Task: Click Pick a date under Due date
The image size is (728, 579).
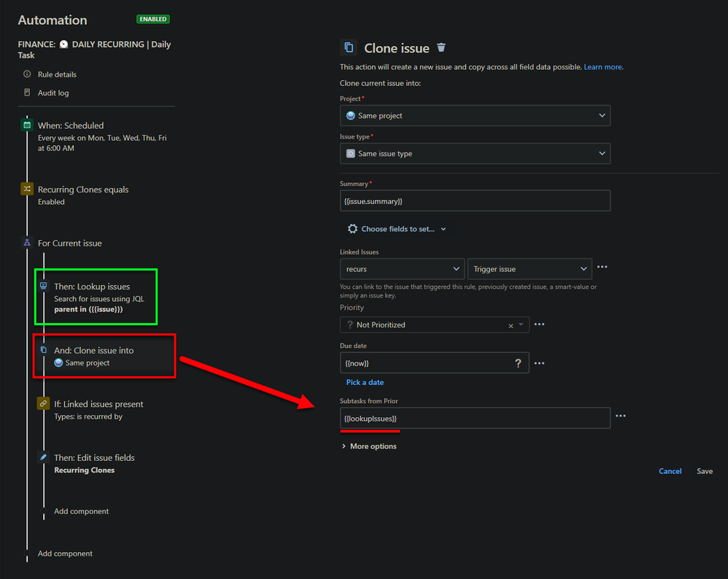Action: [365, 381]
